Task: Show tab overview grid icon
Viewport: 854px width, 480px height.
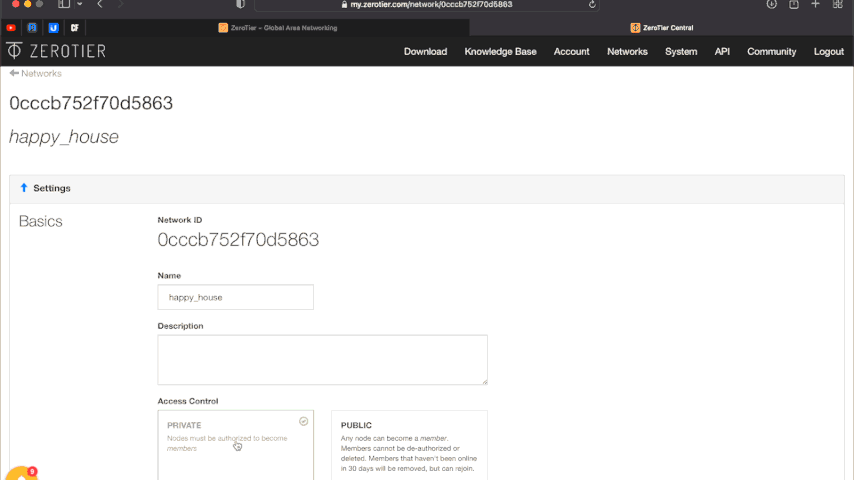Action: point(838,4)
